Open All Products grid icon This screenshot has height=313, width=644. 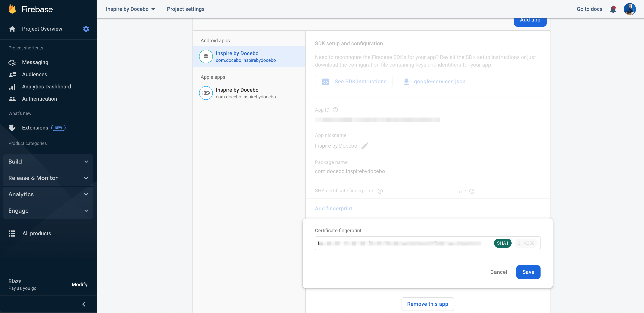click(x=12, y=233)
